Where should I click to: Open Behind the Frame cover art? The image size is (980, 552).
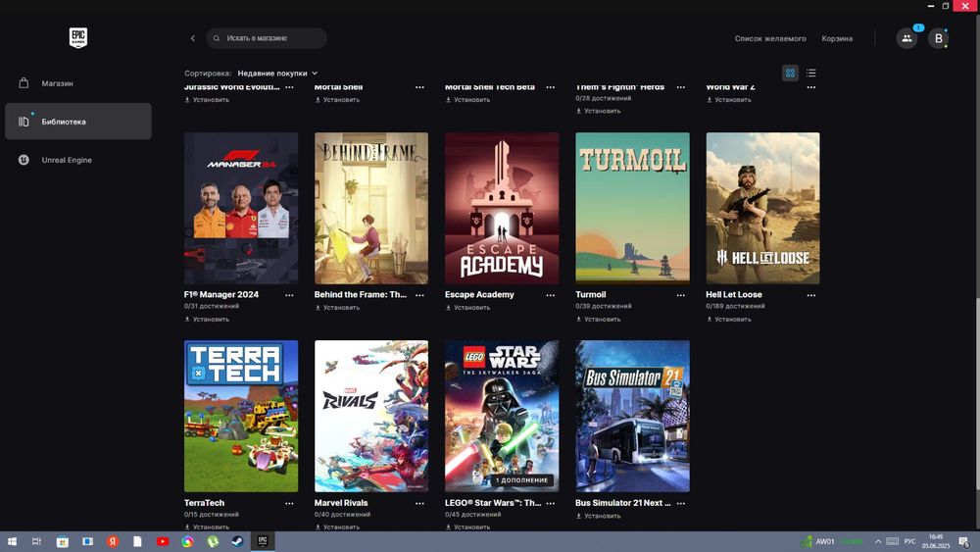click(371, 208)
